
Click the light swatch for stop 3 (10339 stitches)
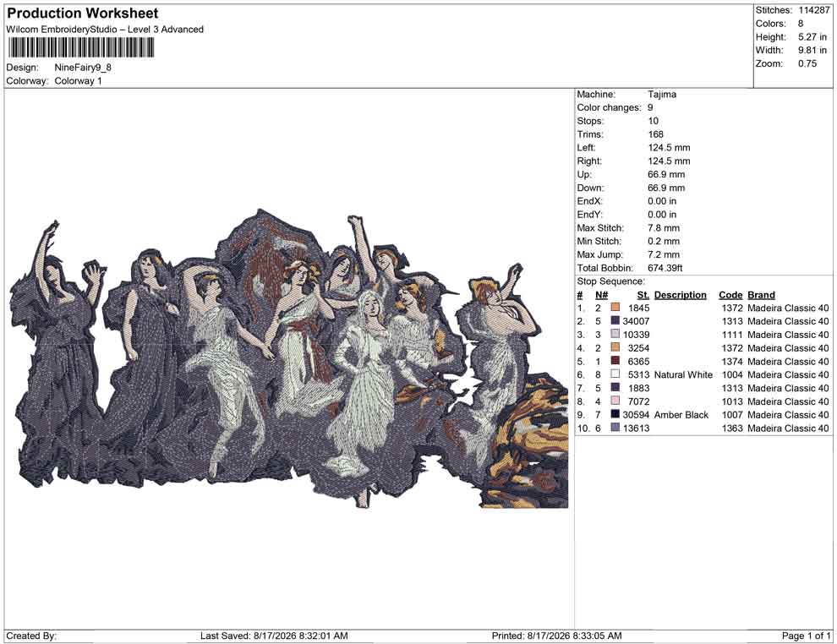pos(615,335)
